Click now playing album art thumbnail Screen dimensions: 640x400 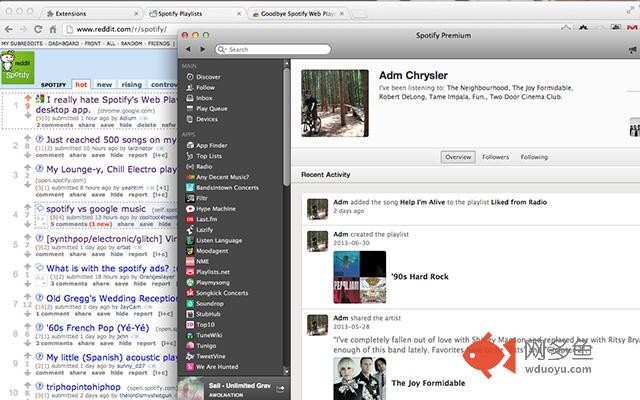[191, 389]
